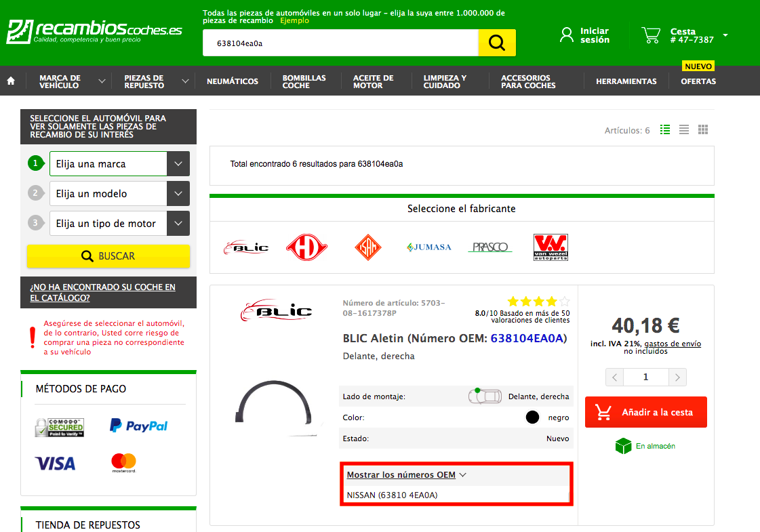Expand the Marca de vehículo menu arrow
Viewport: 760px width, 532px height.
tap(102, 81)
